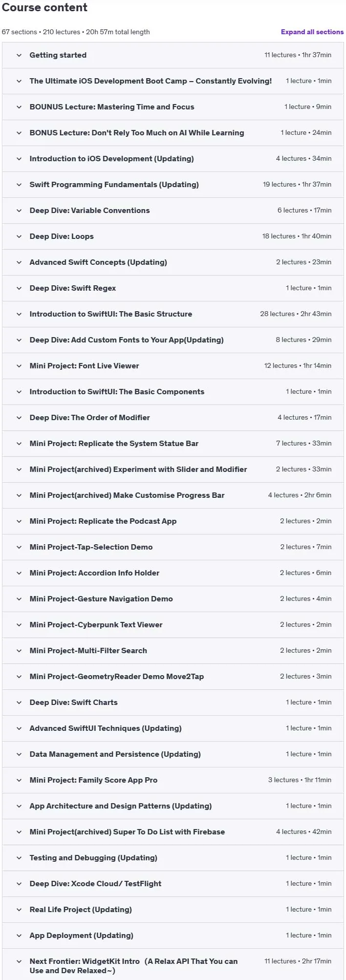
Task: Select Deep Dive: The Order of Modifier
Action: pos(89,418)
